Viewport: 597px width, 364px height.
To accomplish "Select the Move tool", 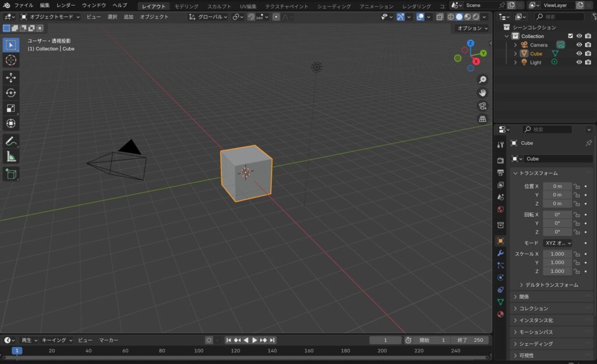I will coord(10,77).
